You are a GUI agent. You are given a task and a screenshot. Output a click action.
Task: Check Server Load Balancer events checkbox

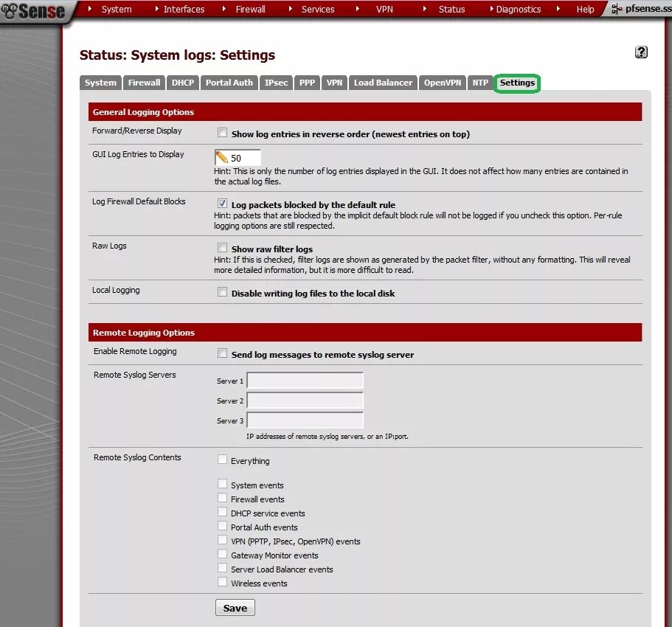point(222,568)
